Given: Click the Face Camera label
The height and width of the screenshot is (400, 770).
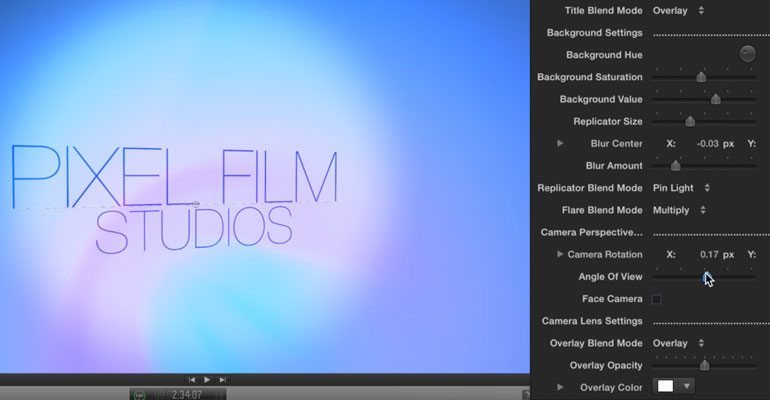Looking at the screenshot, I should (612, 299).
